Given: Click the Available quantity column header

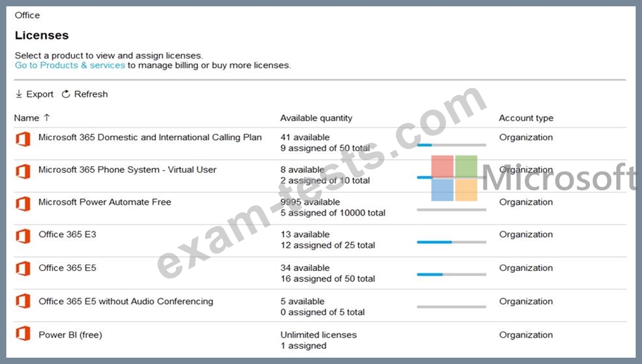Looking at the screenshot, I should click(316, 118).
